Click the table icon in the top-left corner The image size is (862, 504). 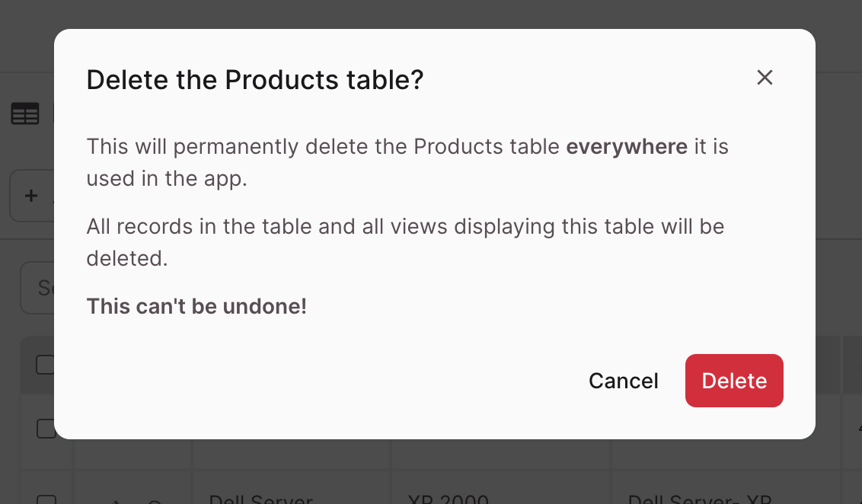25,113
